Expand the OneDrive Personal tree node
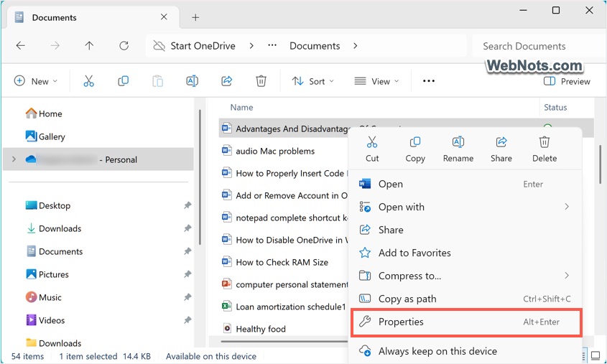The image size is (607, 364). coord(14,159)
